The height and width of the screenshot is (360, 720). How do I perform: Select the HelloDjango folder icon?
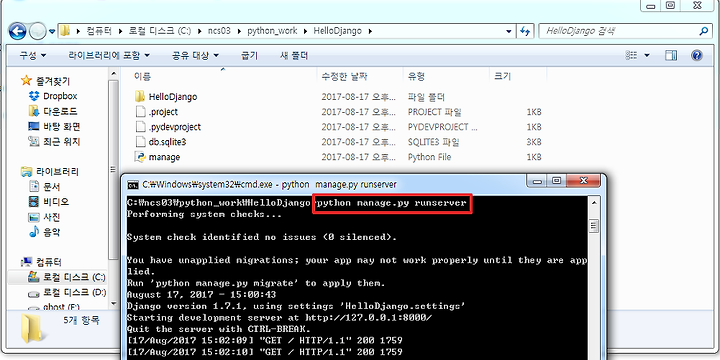tap(140, 96)
